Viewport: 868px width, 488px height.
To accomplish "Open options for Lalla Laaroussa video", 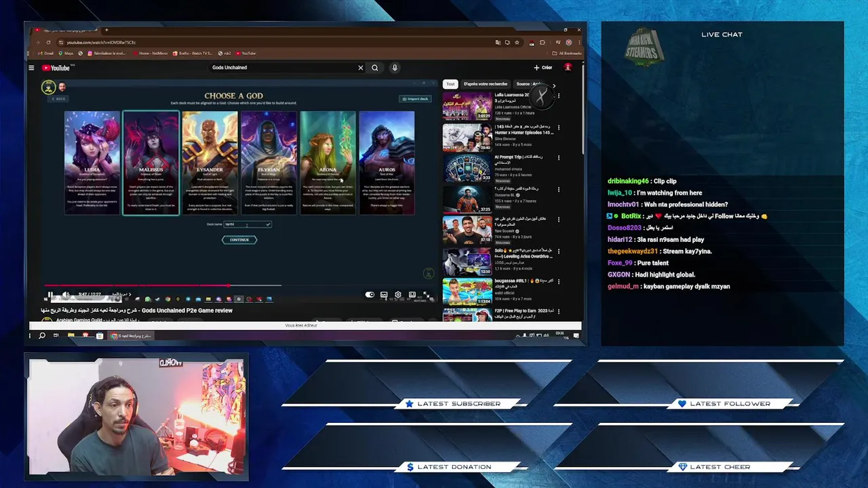I will point(559,96).
